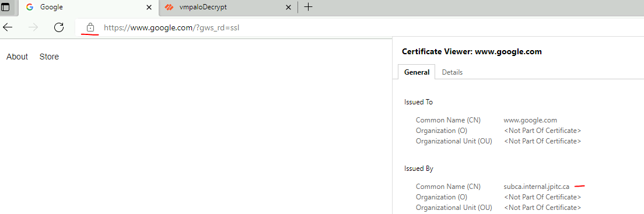This screenshot has width=644, height=214.
Task: Click the Certificate Viewer title
Action: (x=472, y=52)
